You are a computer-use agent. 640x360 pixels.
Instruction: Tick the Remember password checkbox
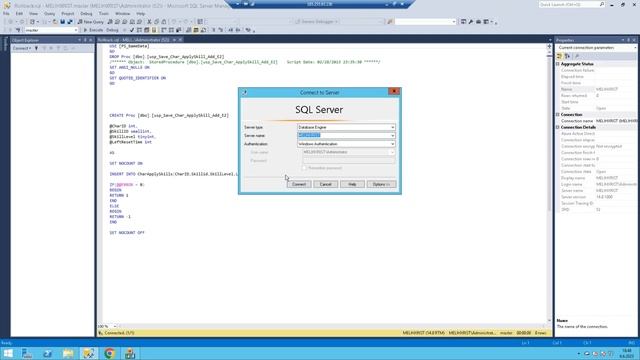[304, 168]
